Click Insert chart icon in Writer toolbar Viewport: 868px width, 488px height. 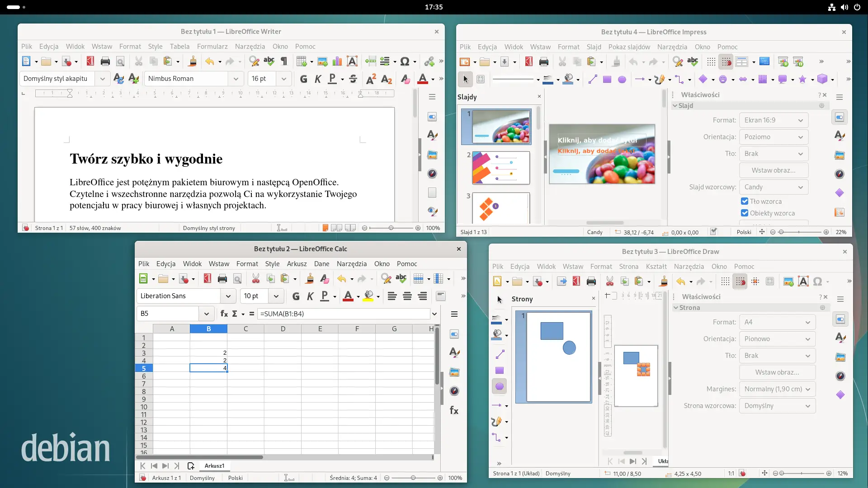[x=337, y=61]
